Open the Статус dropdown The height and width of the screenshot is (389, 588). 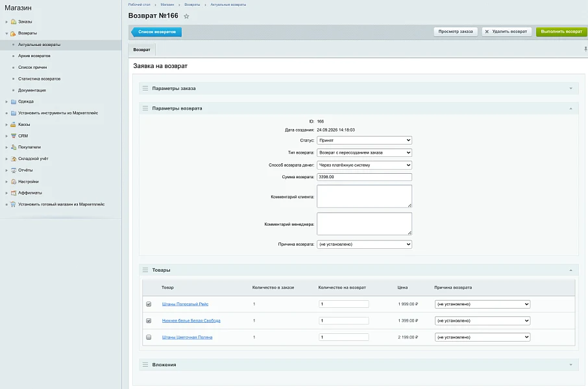[x=364, y=140]
